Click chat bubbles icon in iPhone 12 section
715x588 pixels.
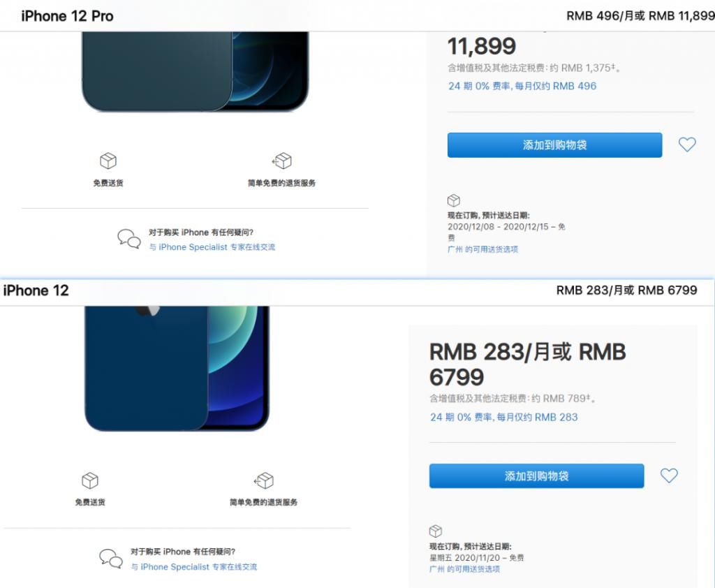(110, 558)
